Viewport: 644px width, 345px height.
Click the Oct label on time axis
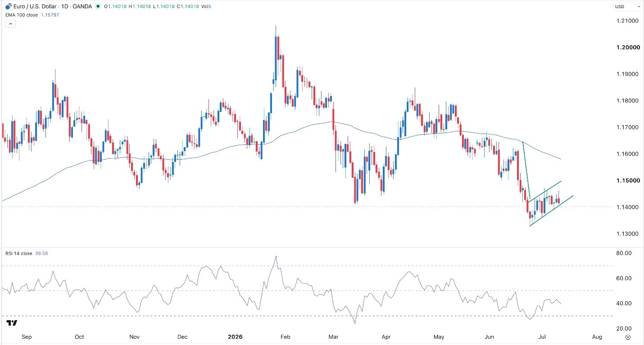(x=79, y=337)
